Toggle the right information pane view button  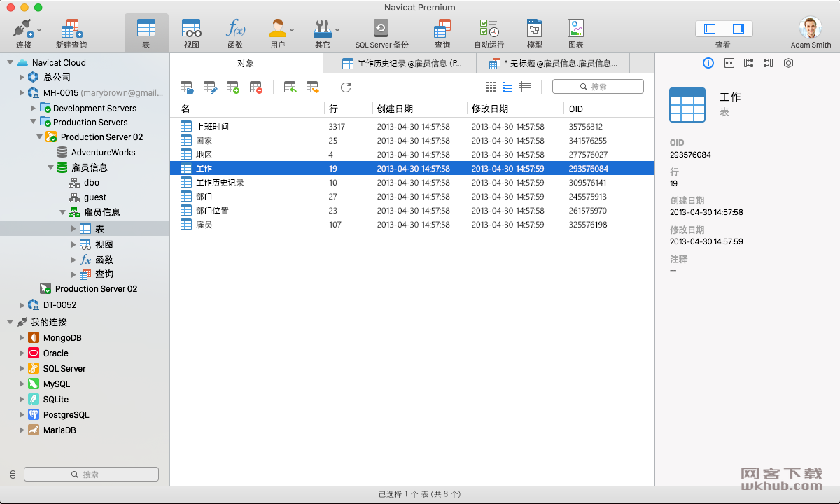click(x=738, y=29)
